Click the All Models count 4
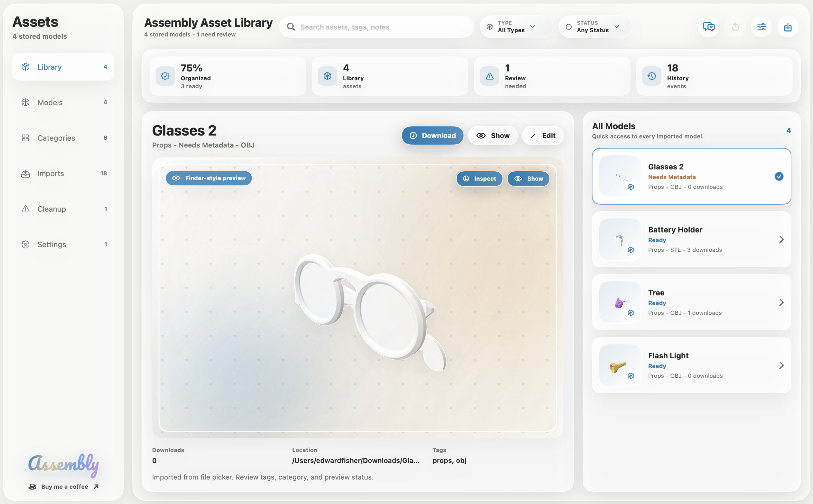 click(788, 130)
